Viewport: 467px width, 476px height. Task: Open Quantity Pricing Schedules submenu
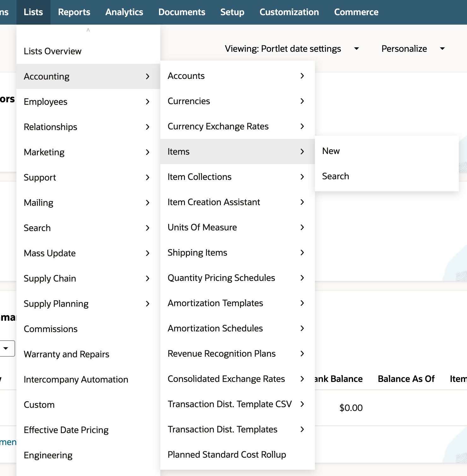238,278
